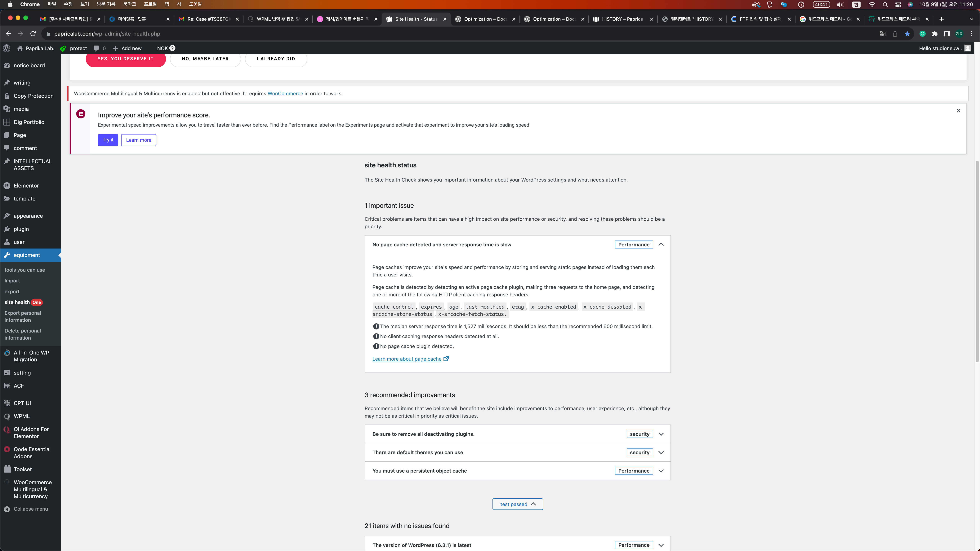Toggle the Chrome side panel icon

click(947, 34)
